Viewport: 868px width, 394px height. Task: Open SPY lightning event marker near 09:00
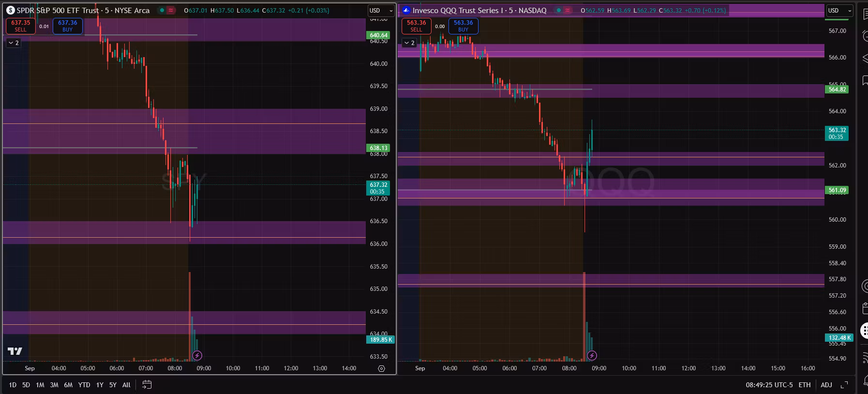click(197, 356)
